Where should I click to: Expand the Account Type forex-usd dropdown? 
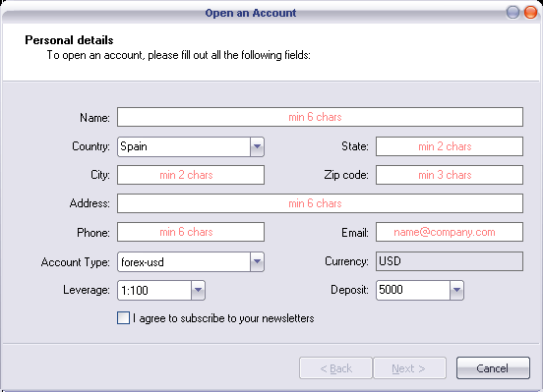tap(191, 262)
